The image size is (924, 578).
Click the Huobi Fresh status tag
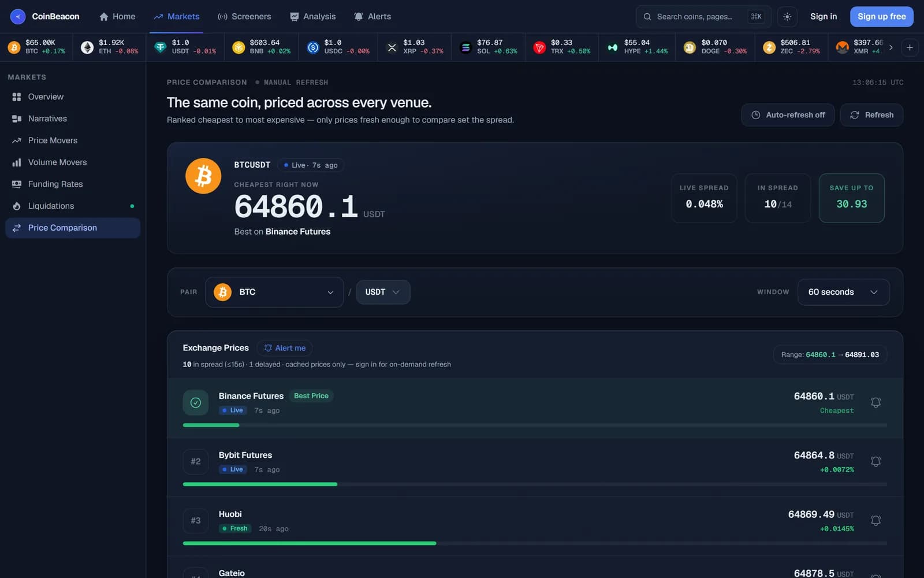click(x=234, y=528)
